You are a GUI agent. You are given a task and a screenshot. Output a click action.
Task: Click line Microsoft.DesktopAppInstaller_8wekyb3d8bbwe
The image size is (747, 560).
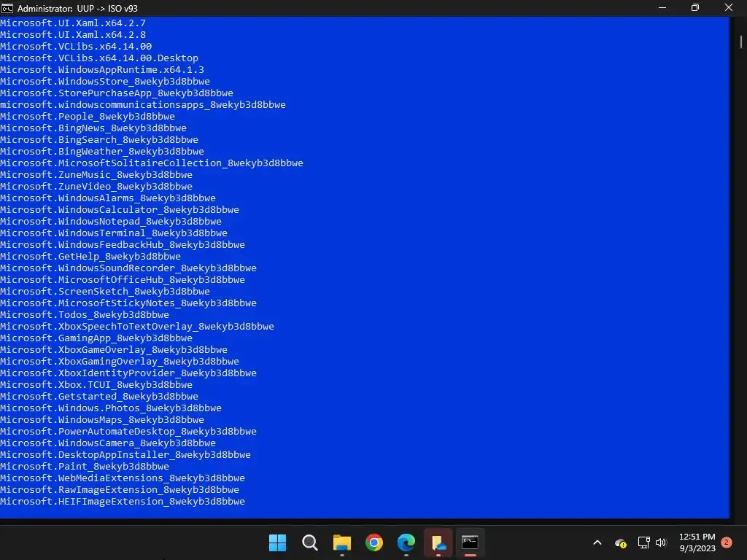(125, 455)
